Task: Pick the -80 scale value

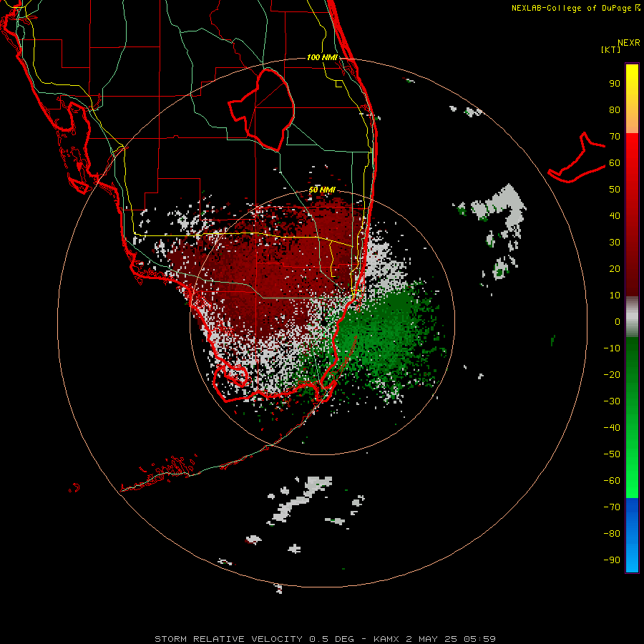Action: (612, 534)
